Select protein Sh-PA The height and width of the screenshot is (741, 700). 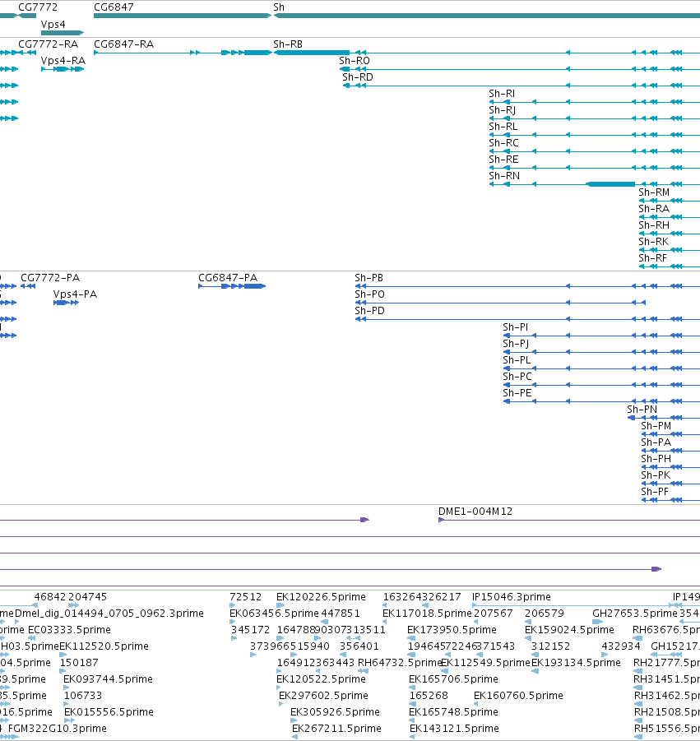pyautogui.click(x=656, y=442)
